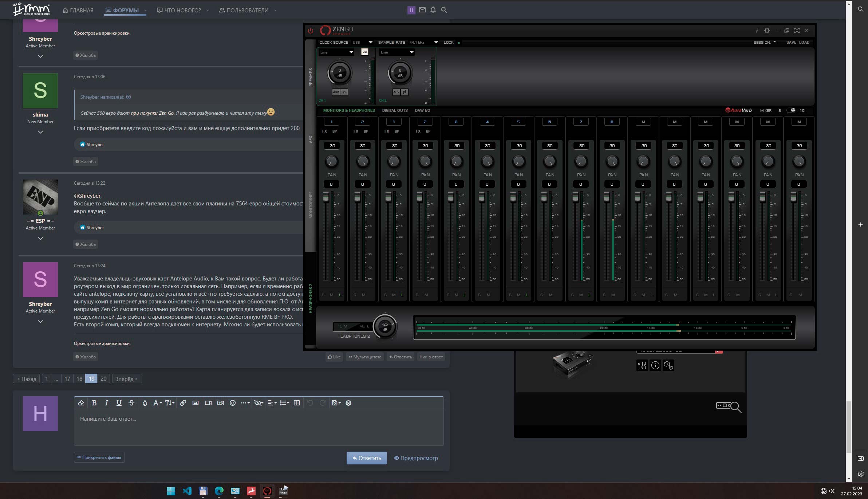Viewport: 868px width, 499px height.
Task: Open Windows Start menu
Action: point(171,491)
